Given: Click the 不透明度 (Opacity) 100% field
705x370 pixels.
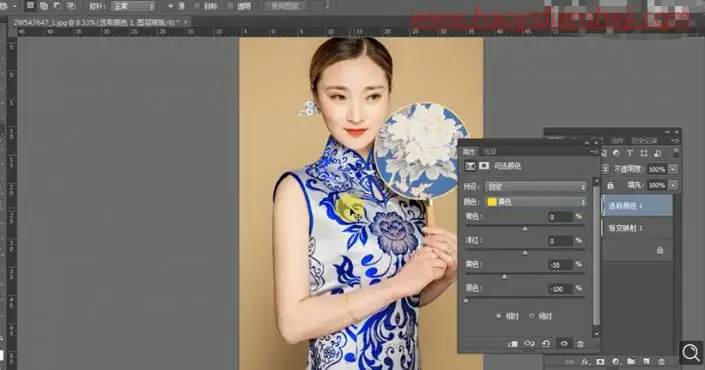Looking at the screenshot, I should [657, 169].
